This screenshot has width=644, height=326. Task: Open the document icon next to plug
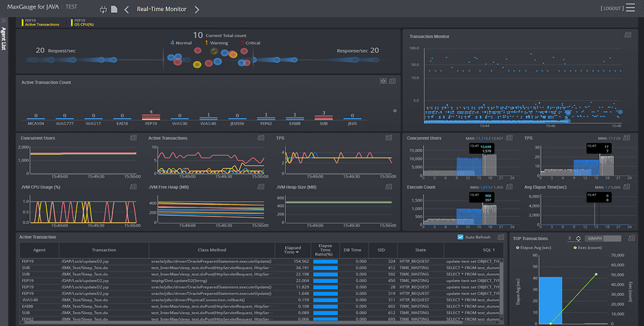[114, 9]
